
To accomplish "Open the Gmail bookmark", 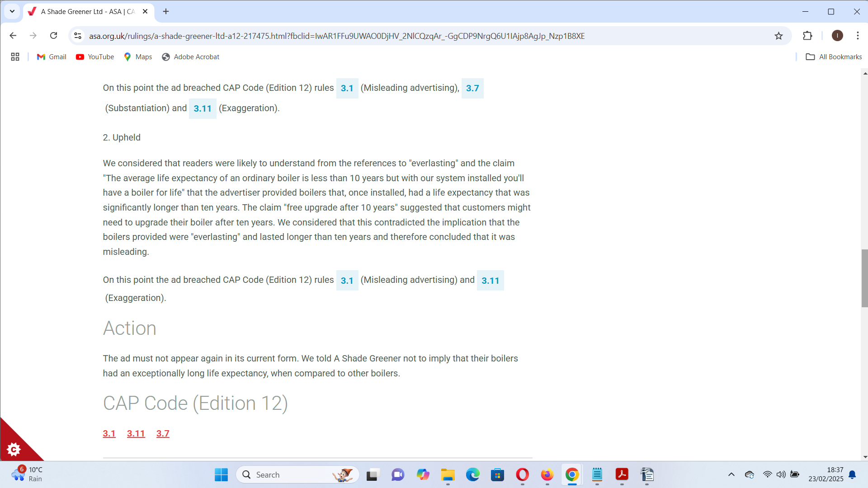I will tap(52, 56).
